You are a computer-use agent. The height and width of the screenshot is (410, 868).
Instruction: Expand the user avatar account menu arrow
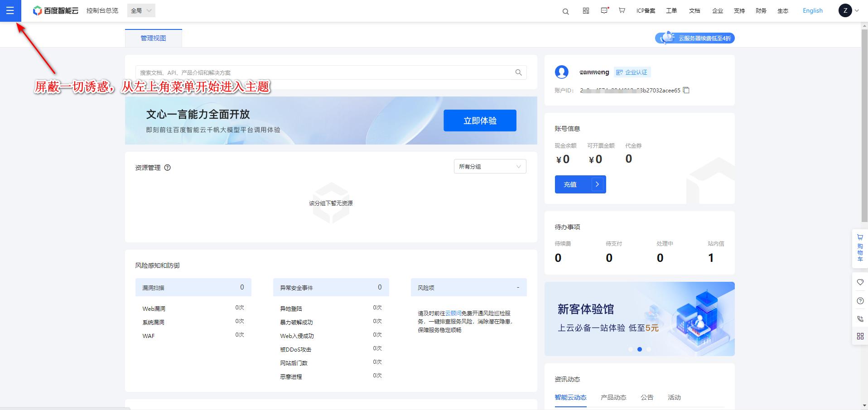857,10
